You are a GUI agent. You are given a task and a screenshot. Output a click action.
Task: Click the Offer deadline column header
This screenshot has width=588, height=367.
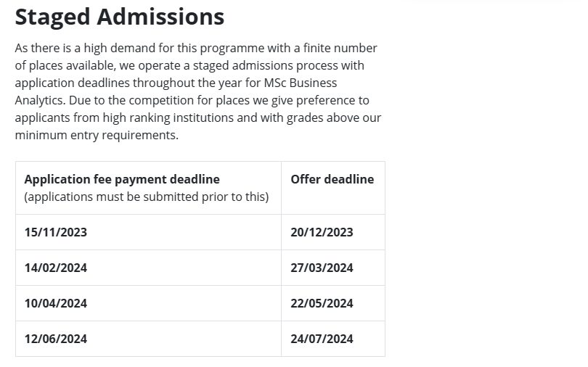[332, 179]
